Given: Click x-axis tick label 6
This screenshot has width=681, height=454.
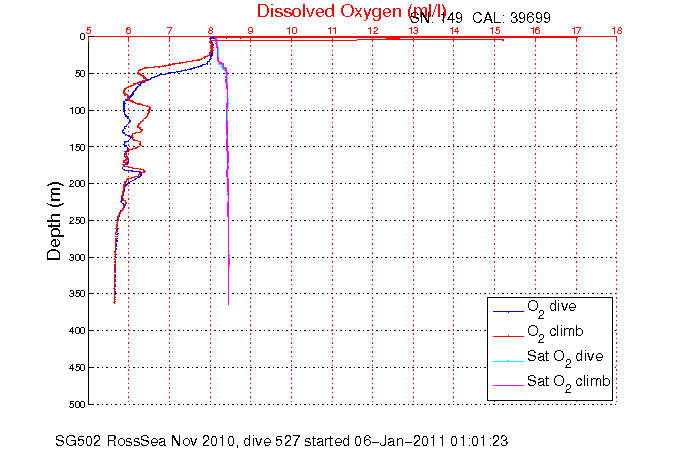Looking at the screenshot, I should pos(129,31).
